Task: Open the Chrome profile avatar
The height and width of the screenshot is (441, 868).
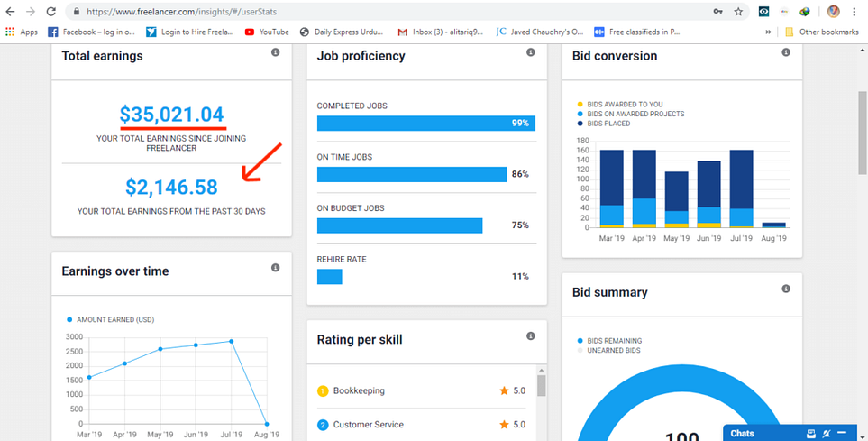Action: [833, 12]
